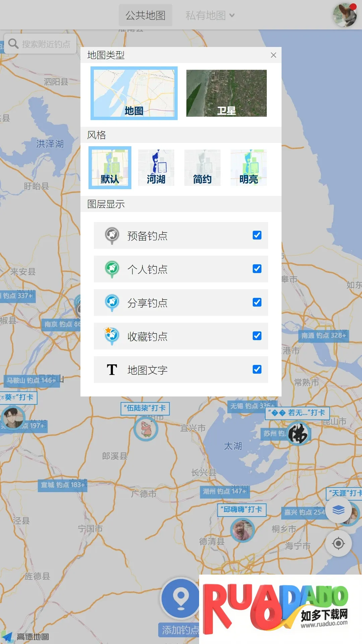This screenshot has height=644, width=362.
Task: Apply the 明亮 bright map style
Action: click(x=249, y=168)
